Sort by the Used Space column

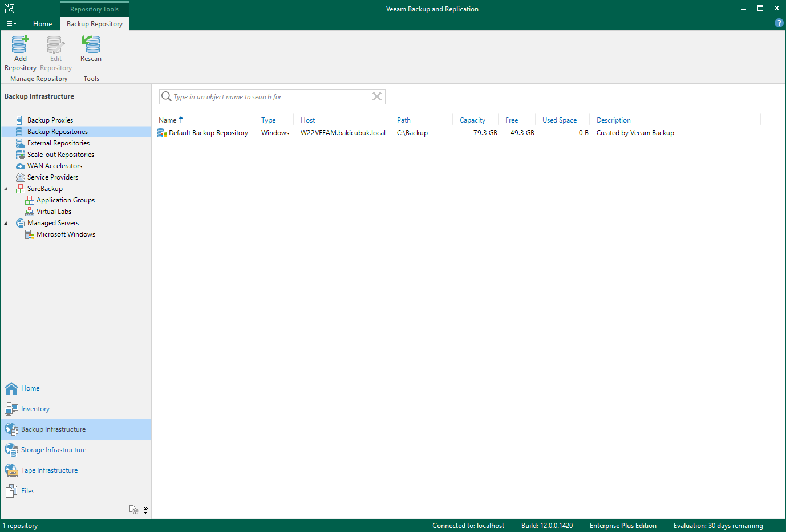point(560,120)
